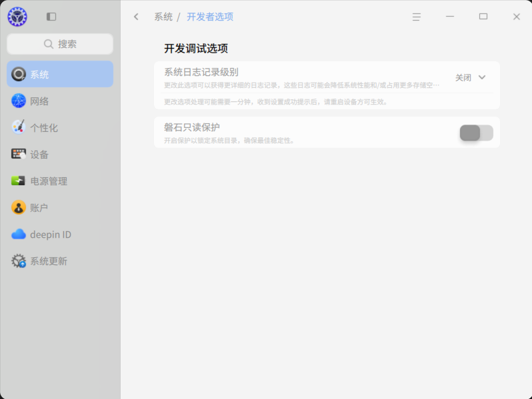Click the 系统 breadcrumb link
This screenshot has height=399, width=532.
click(163, 17)
